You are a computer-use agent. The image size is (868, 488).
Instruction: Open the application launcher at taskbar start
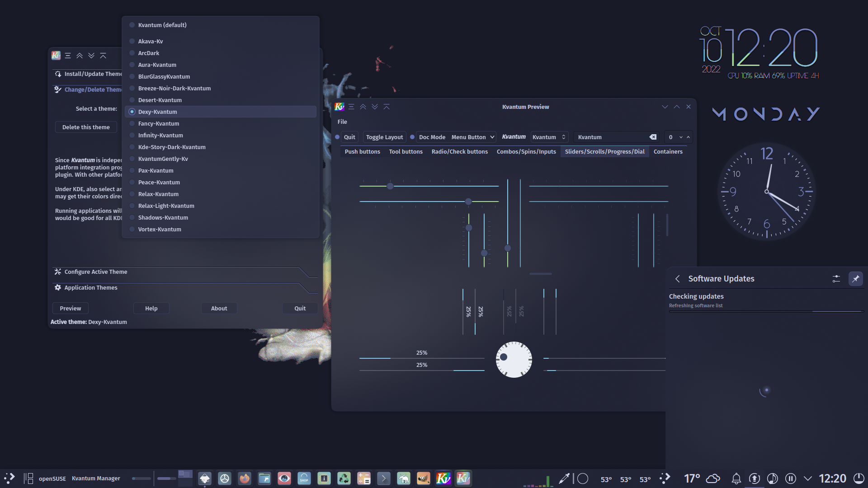click(9, 478)
